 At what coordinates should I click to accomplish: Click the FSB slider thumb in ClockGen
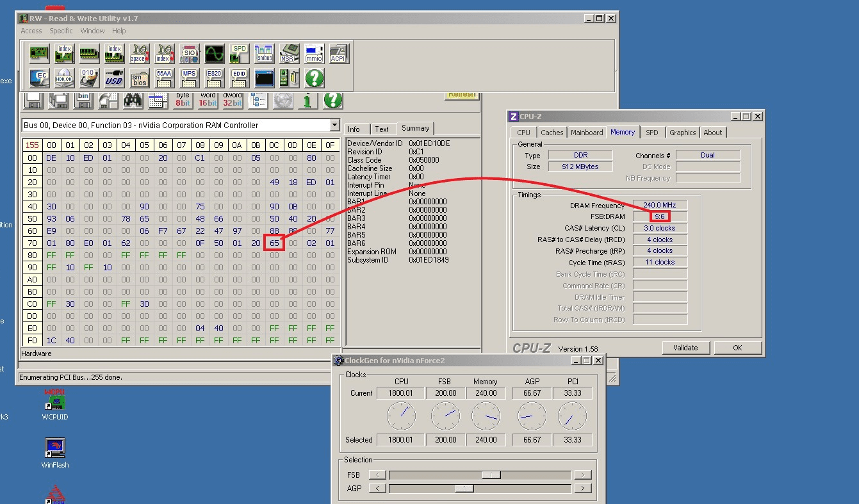click(x=491, y=475)
